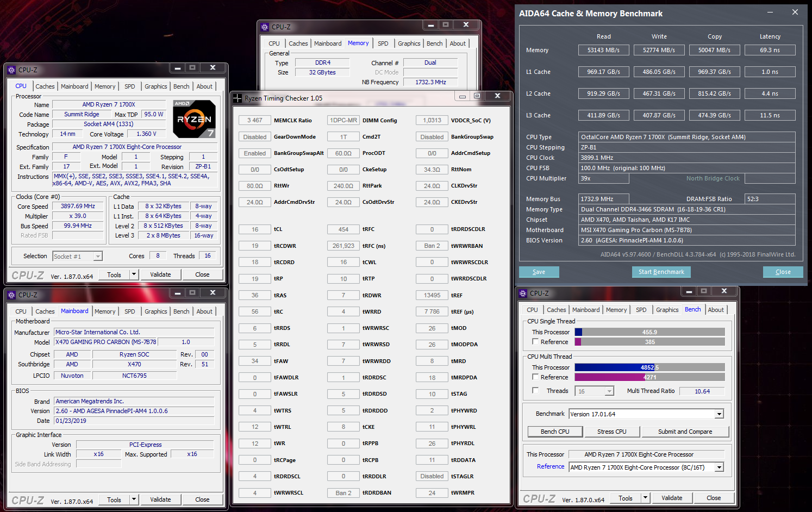This screenshot has height=512, width=812.
Task: Close the CPU-Z Bench window
Action: coord(724,291)
